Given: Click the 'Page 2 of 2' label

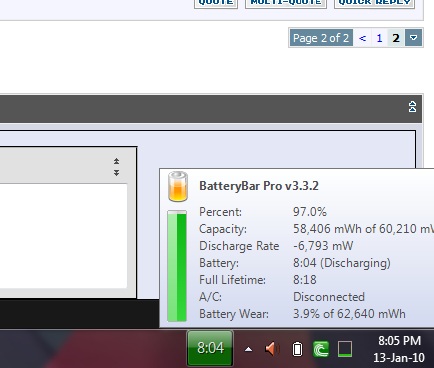Looking at the screenshot, I should point(321,38).
